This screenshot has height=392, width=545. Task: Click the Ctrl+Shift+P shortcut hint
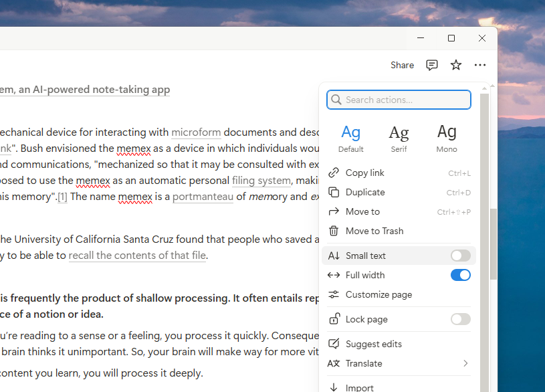point(453,212)
